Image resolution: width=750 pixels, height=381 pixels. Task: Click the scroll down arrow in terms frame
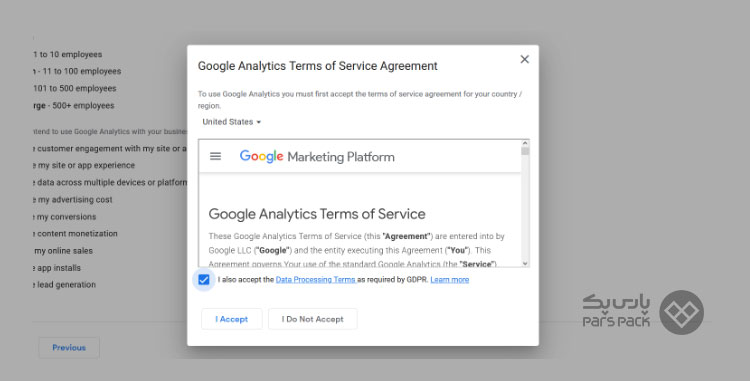(525, 263)
